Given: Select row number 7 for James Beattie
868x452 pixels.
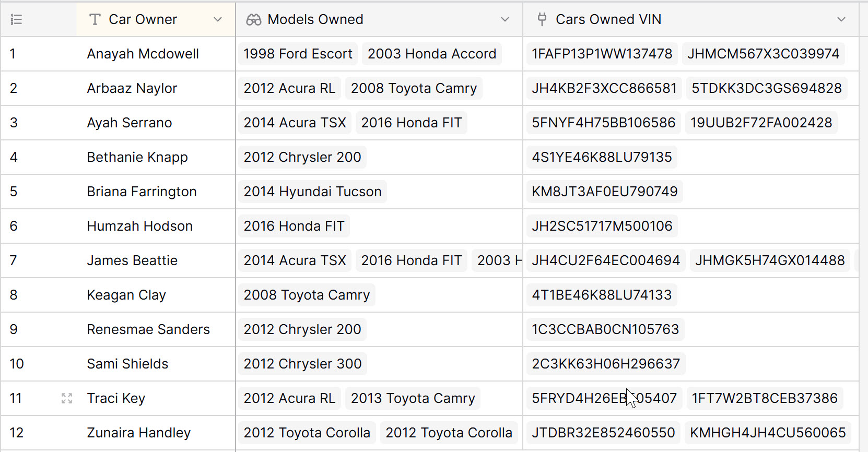Looking at the screenshot, I should (14, 260).
